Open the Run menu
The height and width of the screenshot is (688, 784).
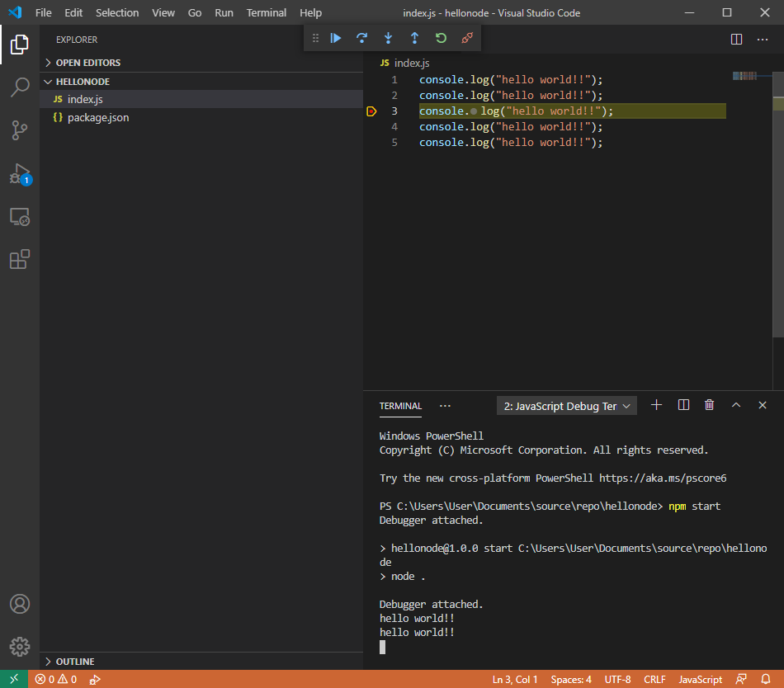(224, 12)
